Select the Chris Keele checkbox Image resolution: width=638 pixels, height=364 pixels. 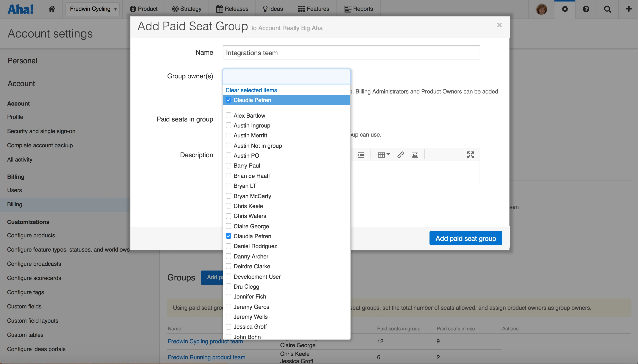tap(229, 206)
